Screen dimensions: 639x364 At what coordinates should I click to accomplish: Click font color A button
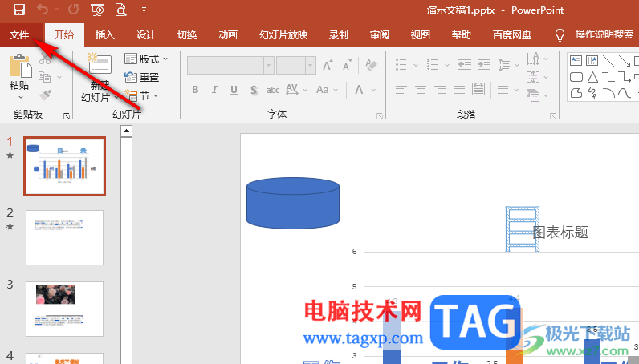pos(359,90)
